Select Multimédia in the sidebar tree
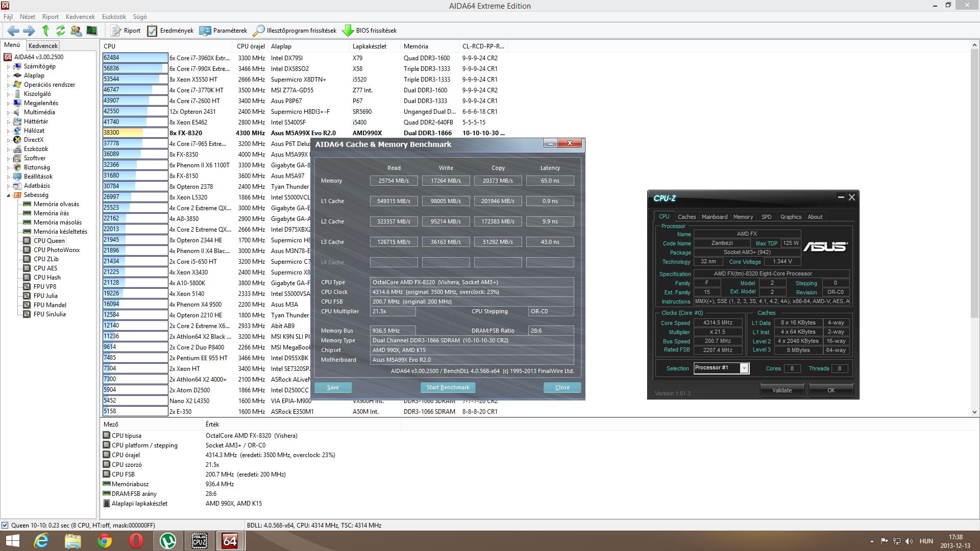 [39, 112]
